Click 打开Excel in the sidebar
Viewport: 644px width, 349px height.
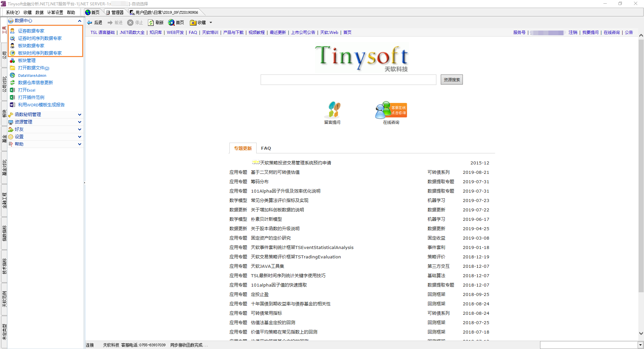pos(26,90)
